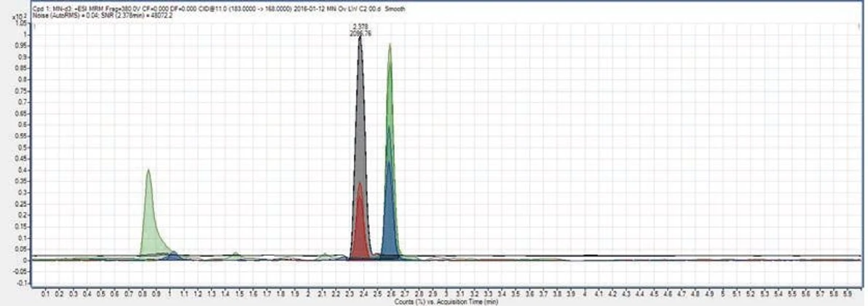Click the y-axis tick label '0.5'
The width and height of the screenshot is (868, 306).
pos(22,147)
